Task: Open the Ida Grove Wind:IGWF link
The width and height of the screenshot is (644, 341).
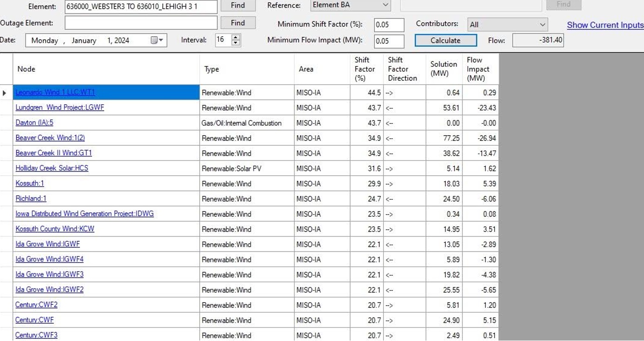Action: [x=47, y=244]
